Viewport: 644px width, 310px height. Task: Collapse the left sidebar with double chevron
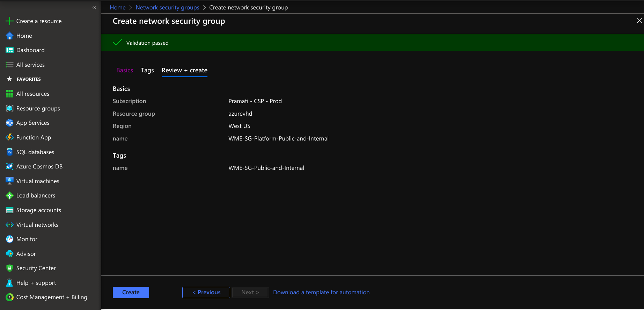pyautogui.click(x=94, y=7)
